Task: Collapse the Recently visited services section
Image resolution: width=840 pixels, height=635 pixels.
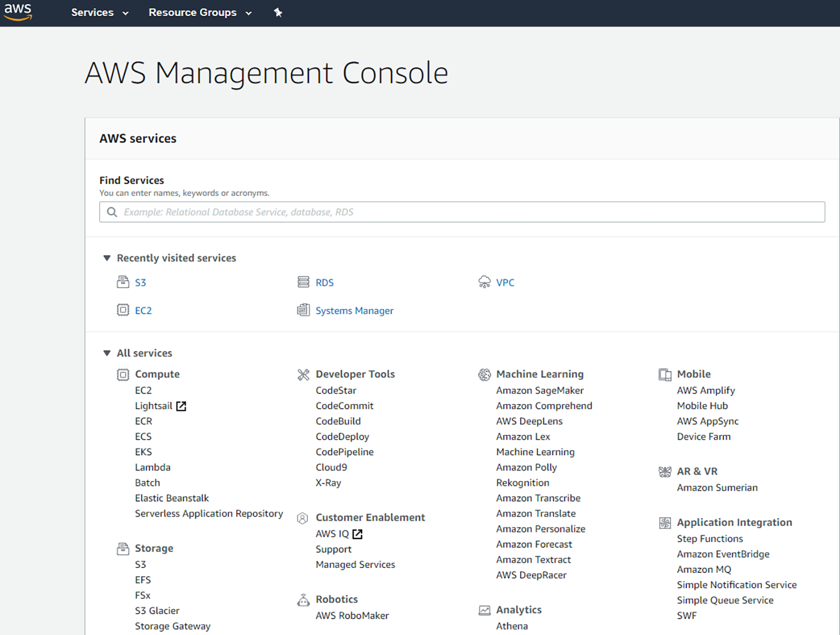Action: pos(107,258)
